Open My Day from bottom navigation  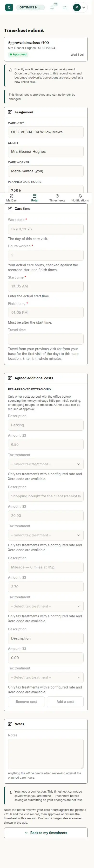click(x=12, y=198)
